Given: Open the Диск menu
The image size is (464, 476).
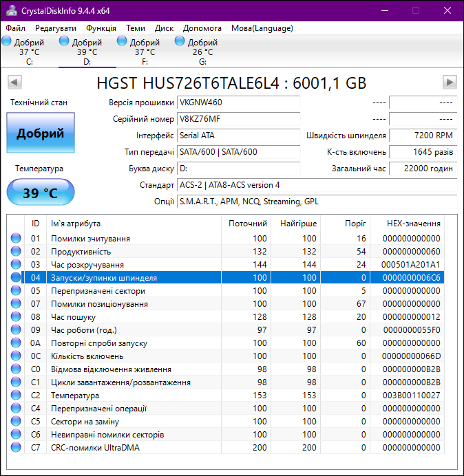Looking at the screenshot, I should click(x=164, y=28).
